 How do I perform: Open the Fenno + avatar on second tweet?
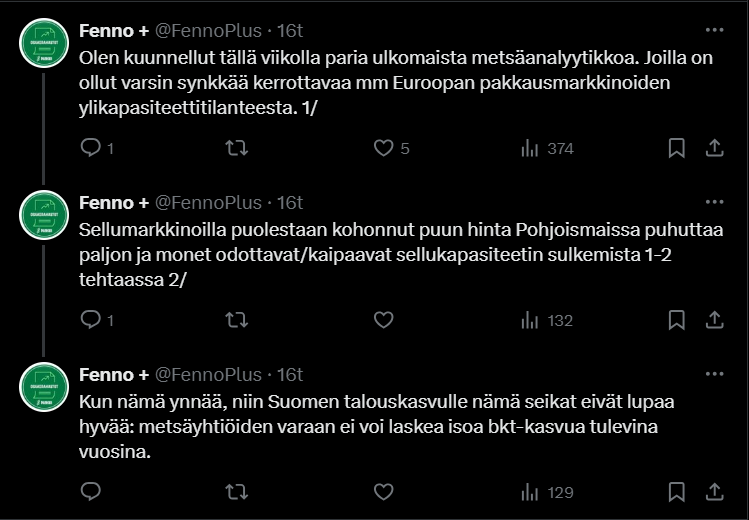point(44,214)
